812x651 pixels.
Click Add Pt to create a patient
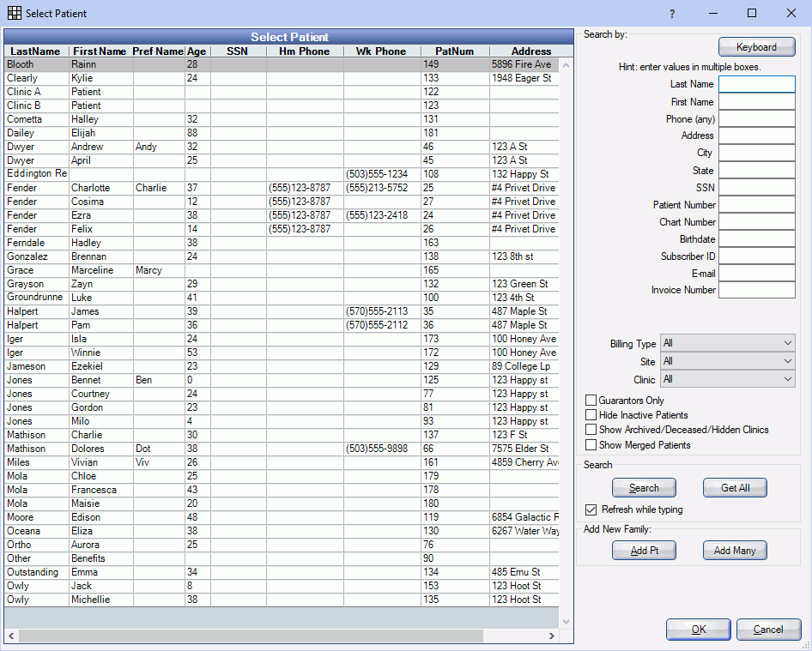pyautogui.click(x=644, y=550)
